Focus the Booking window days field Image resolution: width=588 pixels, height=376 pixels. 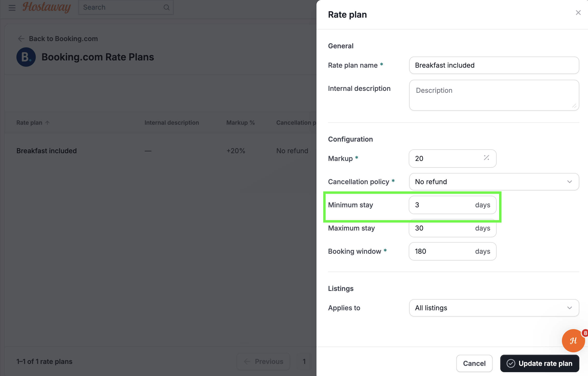[x=452, y=251]
